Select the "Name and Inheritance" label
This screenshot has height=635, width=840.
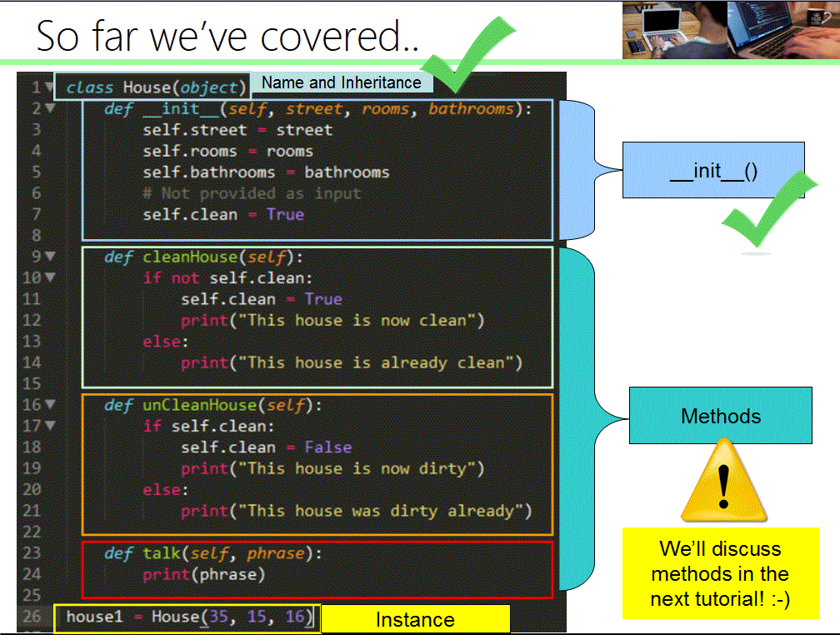(341, 82)
